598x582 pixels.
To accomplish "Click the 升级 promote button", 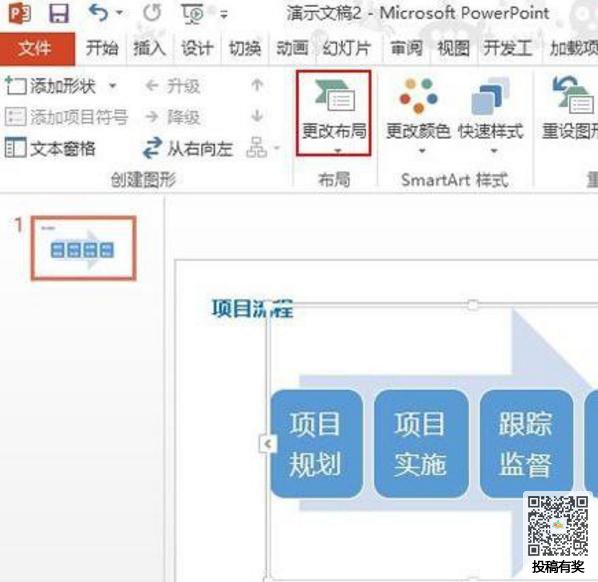I will (172, 86).
